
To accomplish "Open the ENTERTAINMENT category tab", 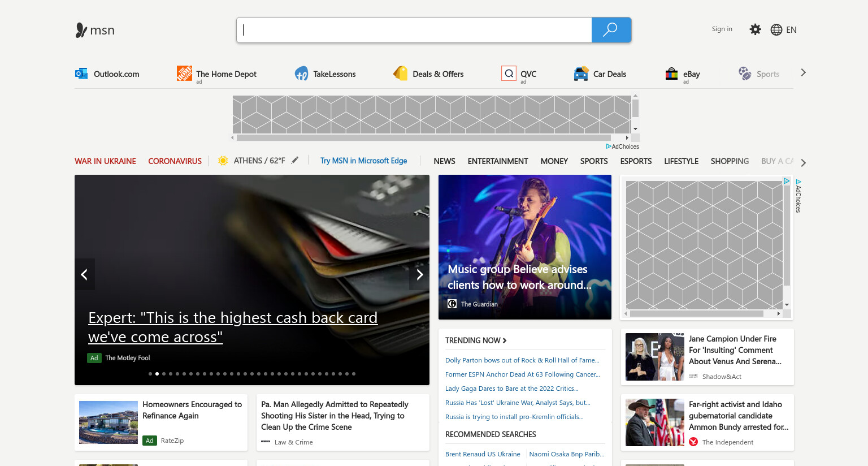I will (498, 161).
